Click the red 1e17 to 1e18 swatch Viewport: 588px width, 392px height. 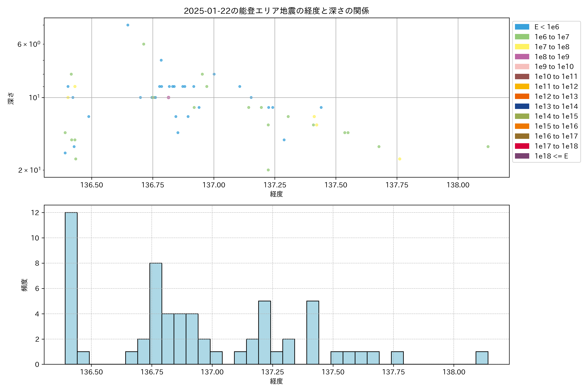click(x=522, y=146)
